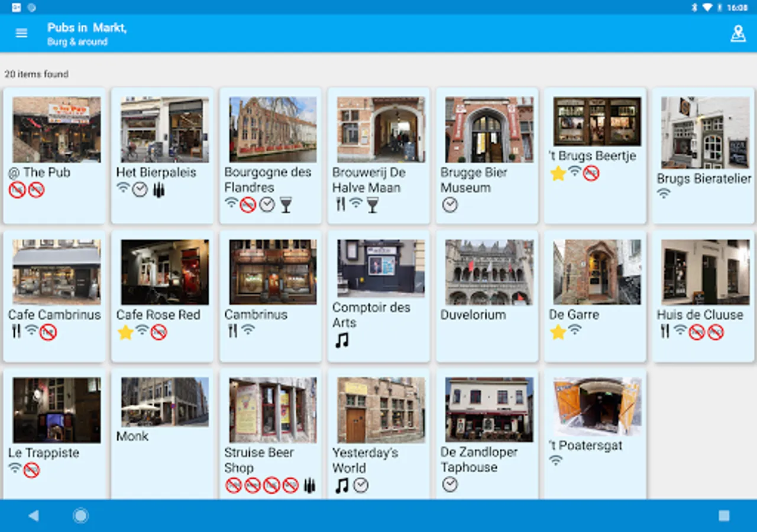The width and height of the screenshot is (757, 532).
Task: Tap the Wi-Fi icon under Le Trappiste
Action: click(x=15, y=469)
